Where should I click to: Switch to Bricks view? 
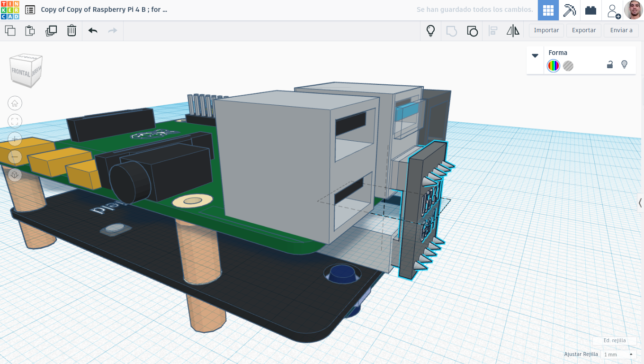pyautogui.click(x=590, y=10)
